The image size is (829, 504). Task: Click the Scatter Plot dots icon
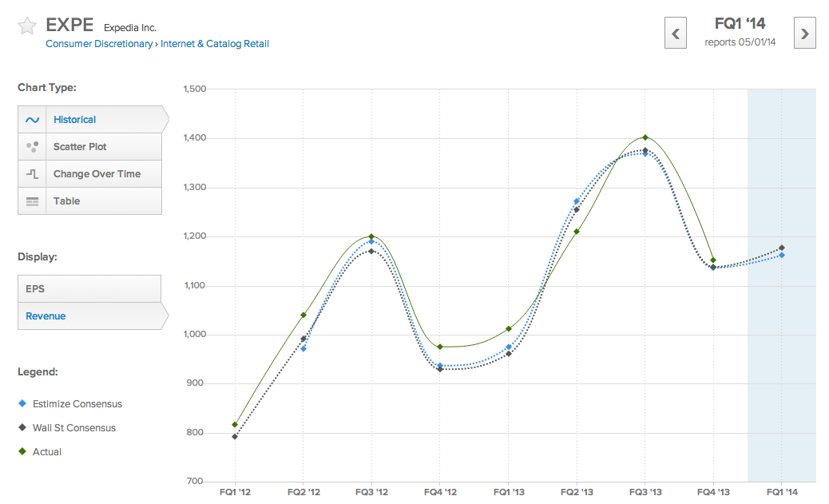pos(32,146)
